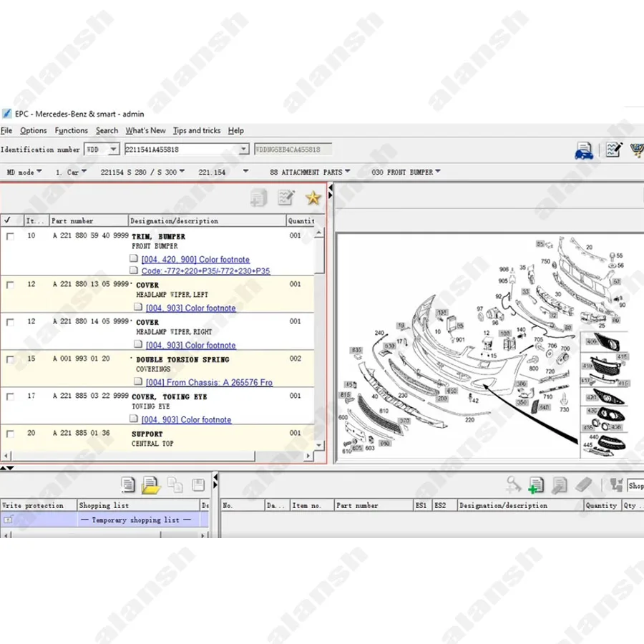The image size is (644, 644).
Task: Click the shopping cart icon at top right
Action: (638, 150)
